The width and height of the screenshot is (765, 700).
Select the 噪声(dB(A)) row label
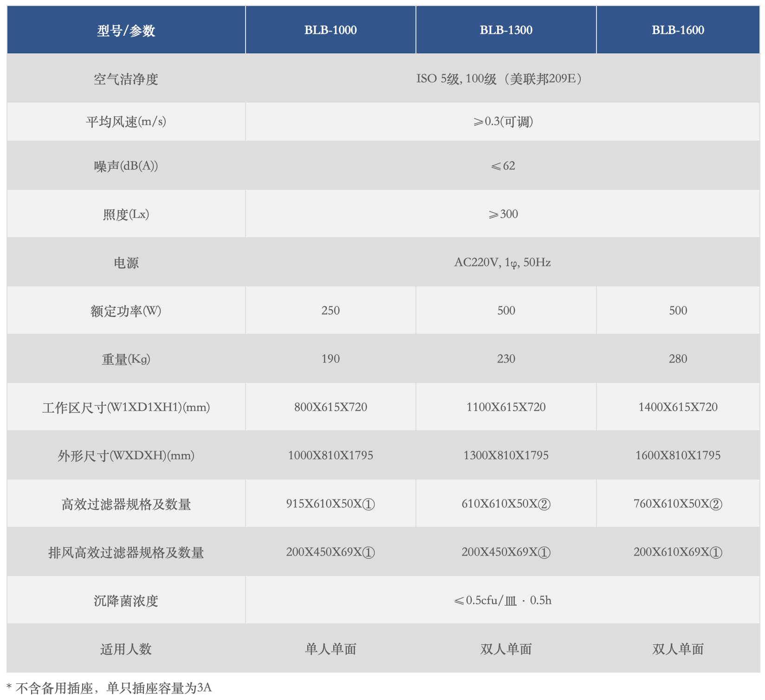(x=125, y=166)
